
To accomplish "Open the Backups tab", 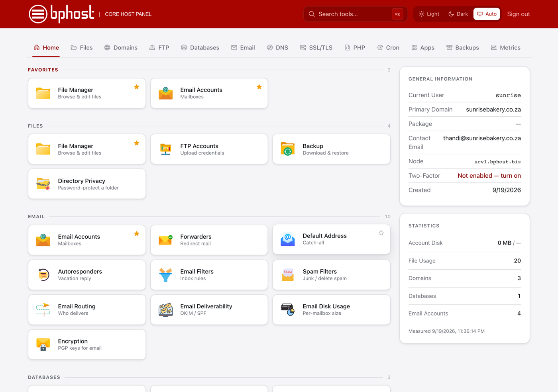I will (x=463, y=48).
